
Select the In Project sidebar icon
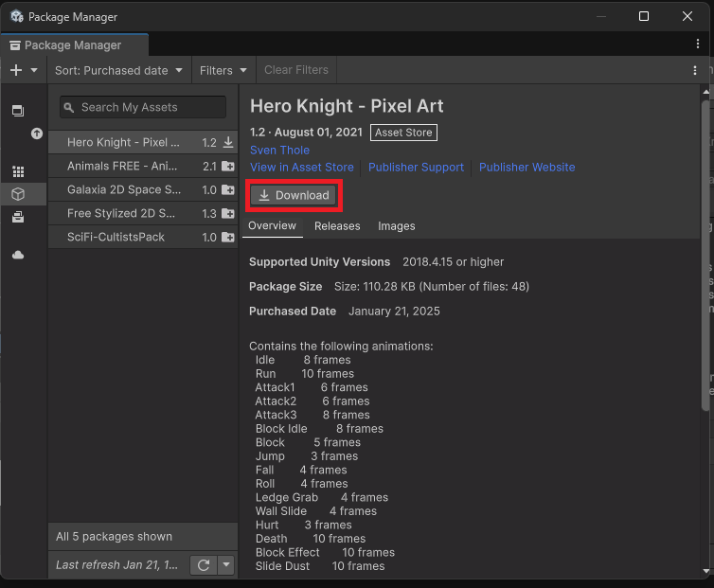click(18, 111)
